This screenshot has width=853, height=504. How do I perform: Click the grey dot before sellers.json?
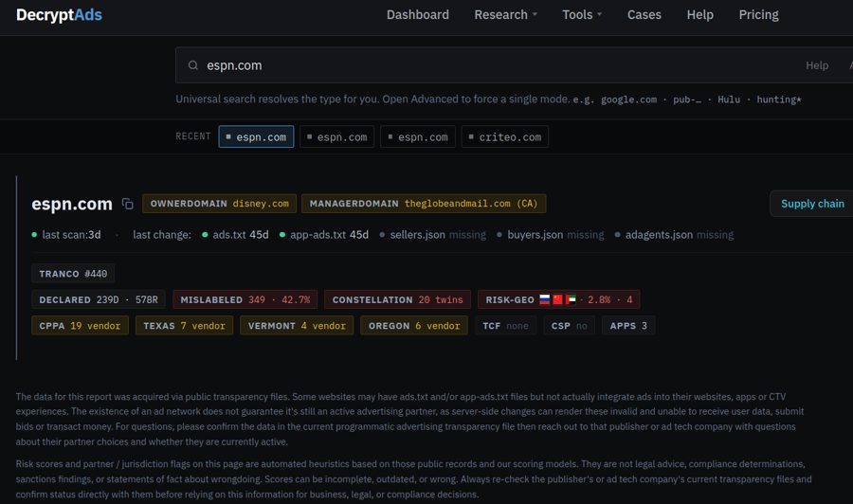click(x=382, y=235)
